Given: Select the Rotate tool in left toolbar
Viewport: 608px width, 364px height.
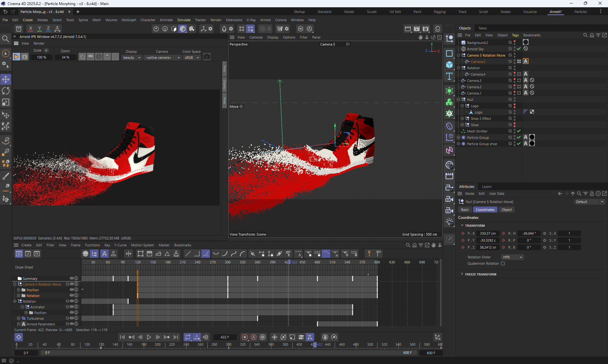Looking at the screenshot, I should [6, 91].
